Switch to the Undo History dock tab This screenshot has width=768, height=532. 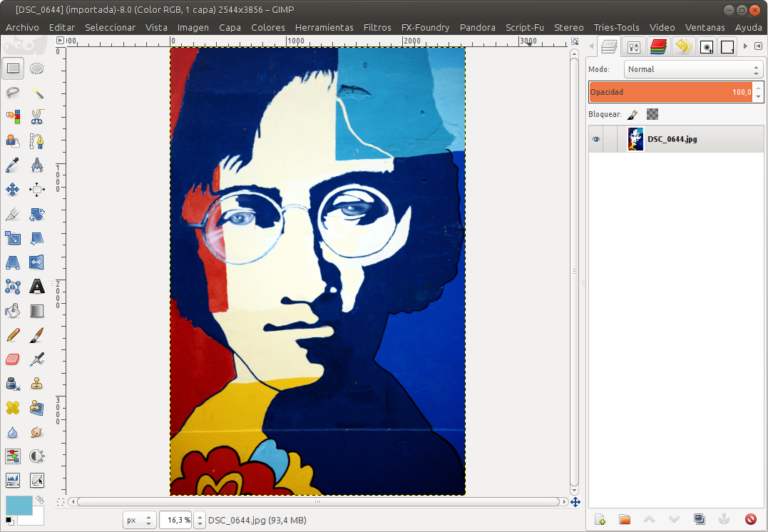(683, 46)
